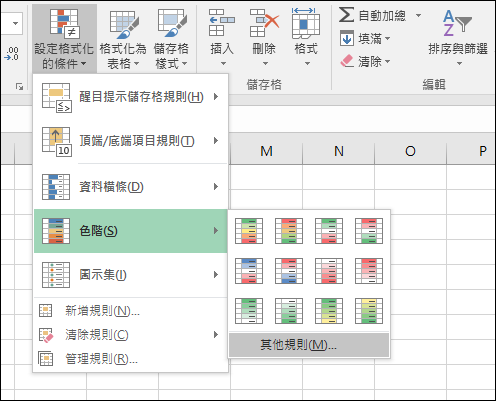Apply green-white-red color scale
This screenshot has height=401, width=496.
[x=329, y=231]
